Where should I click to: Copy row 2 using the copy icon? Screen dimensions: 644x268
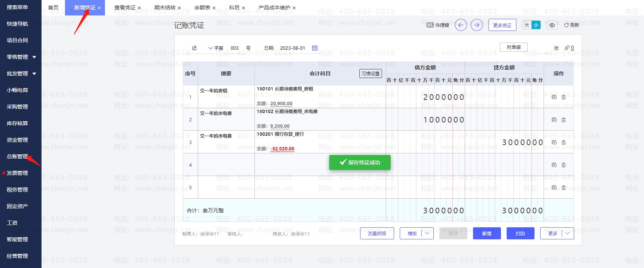[554, 120]
